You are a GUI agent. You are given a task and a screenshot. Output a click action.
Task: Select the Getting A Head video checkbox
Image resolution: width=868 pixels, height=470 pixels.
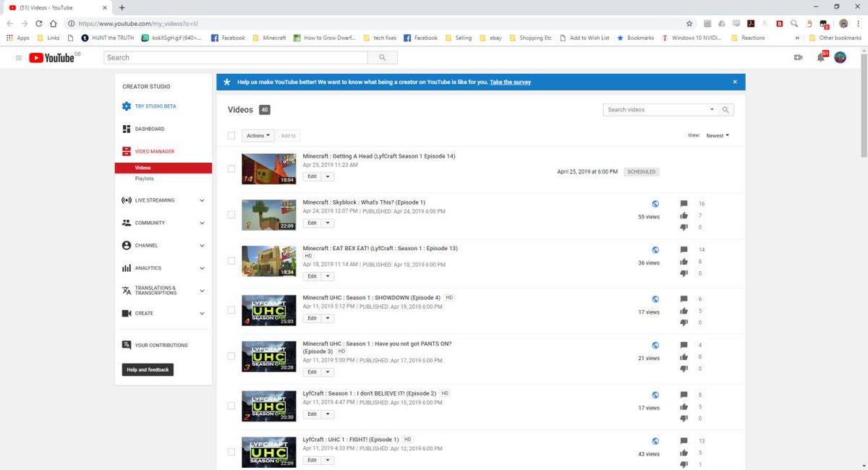pyautogui.click(x=231, y=168)
